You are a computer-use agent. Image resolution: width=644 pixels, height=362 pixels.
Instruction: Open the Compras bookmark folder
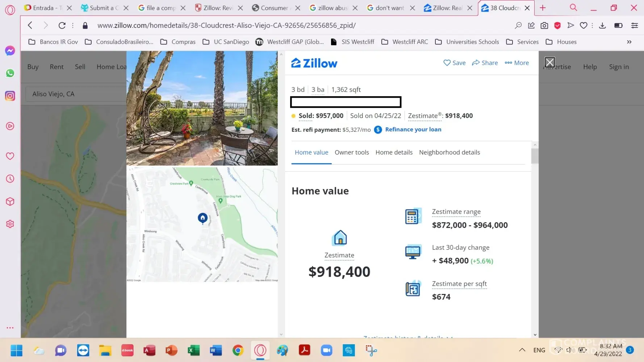(178, 42)
